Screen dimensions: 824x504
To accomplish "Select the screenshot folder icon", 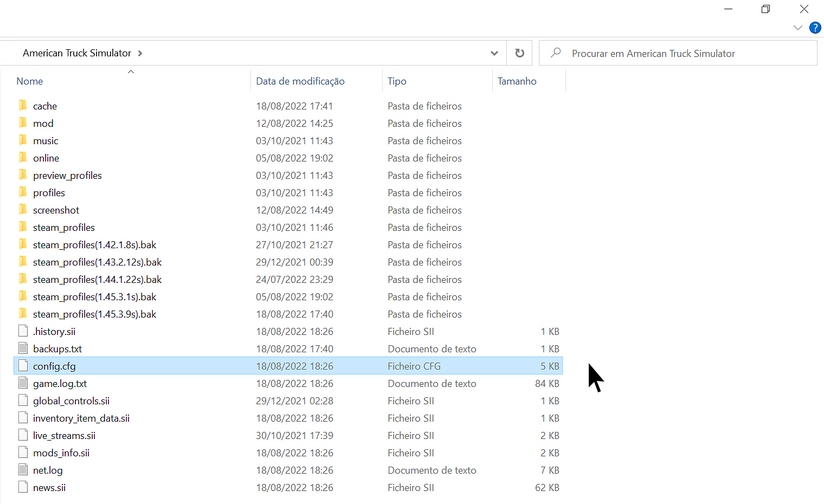I will tap(23, 210).
